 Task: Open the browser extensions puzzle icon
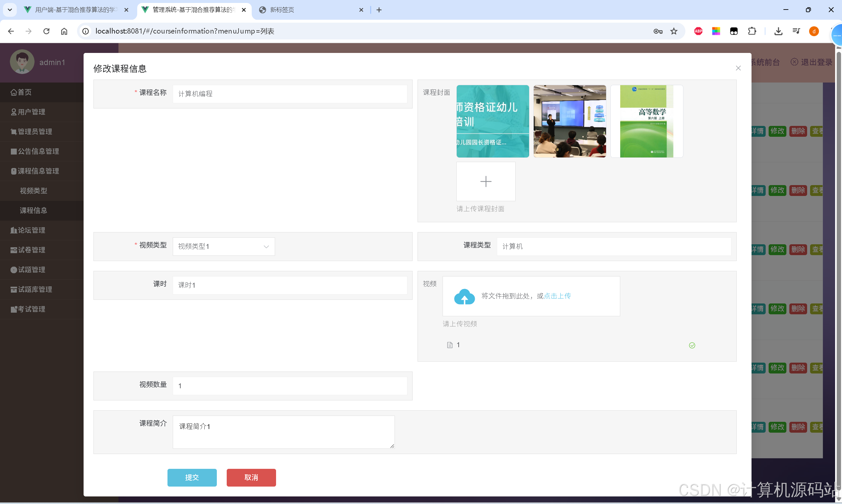click(x=752, y=31)
